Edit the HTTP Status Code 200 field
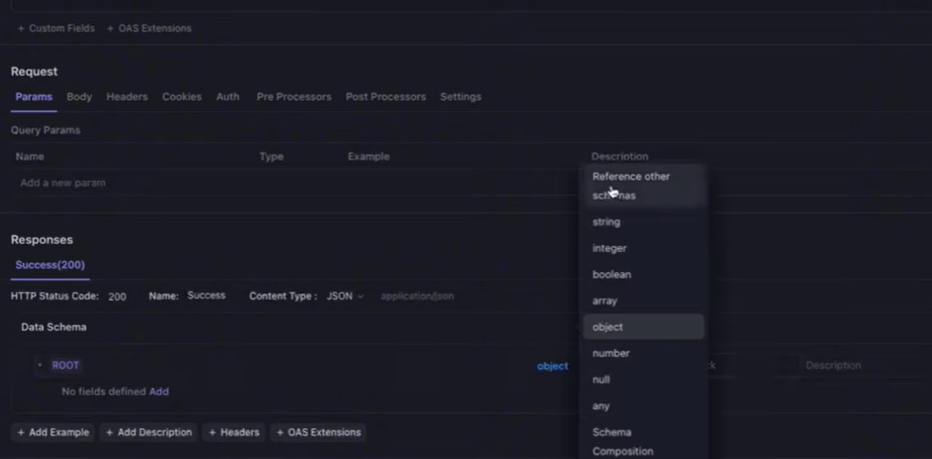Screen dimensions: 932x459 click(117, 297)
